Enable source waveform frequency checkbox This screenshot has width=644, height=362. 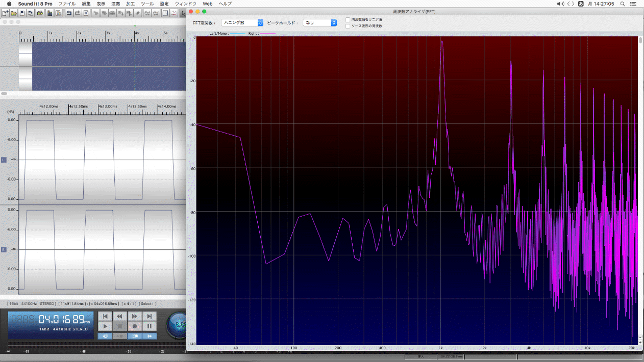[x=348, y=26]
